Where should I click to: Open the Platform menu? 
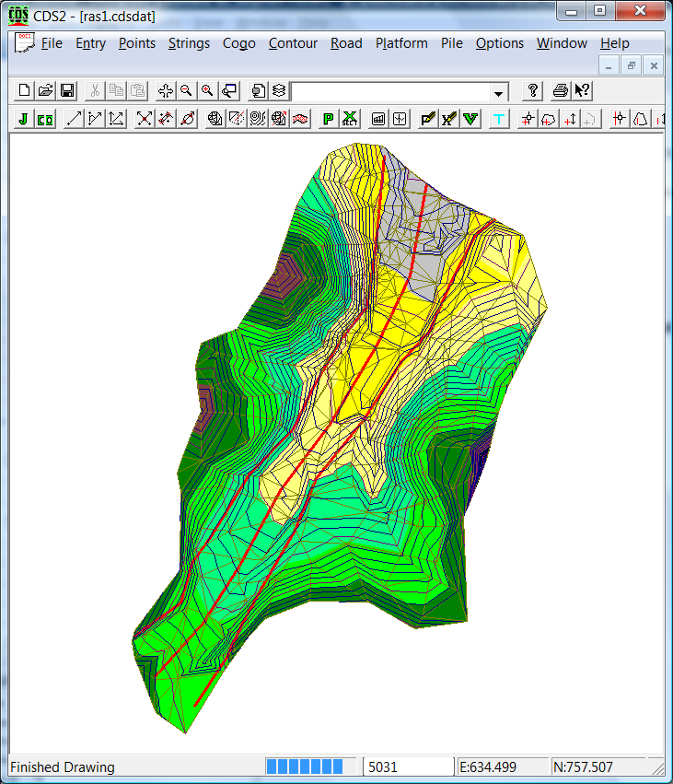pyautogui.click(x=401, y=43)
